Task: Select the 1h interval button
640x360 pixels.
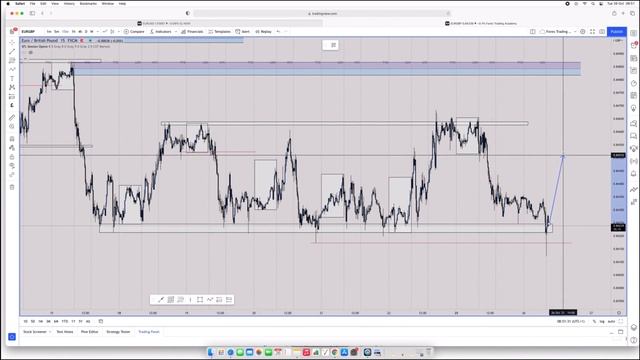Action: tap(74, 31)
